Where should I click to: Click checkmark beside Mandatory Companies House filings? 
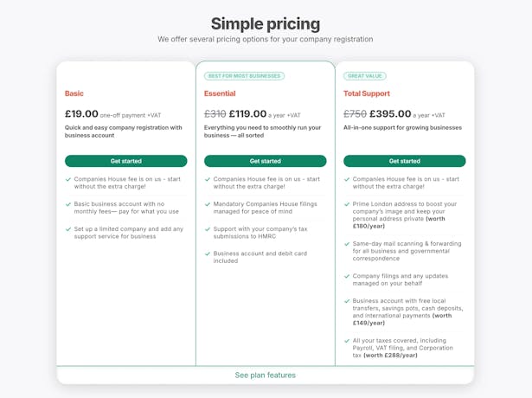[x=208, y=204]
